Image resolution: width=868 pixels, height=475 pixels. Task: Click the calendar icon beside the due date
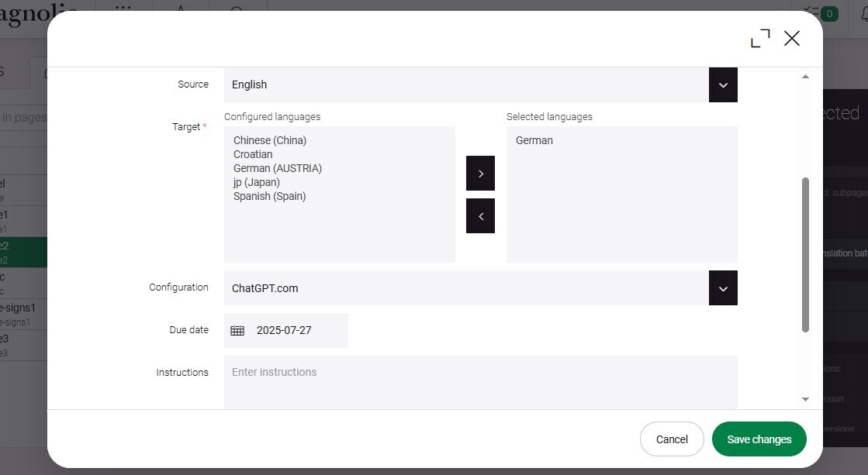pos(237,330)
